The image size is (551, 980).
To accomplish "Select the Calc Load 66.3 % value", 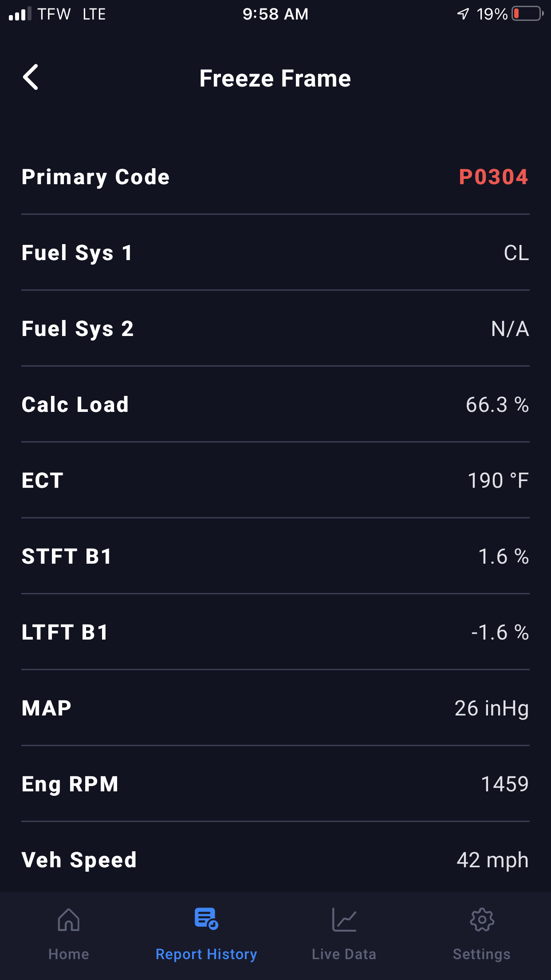I will tap(497, 405).
